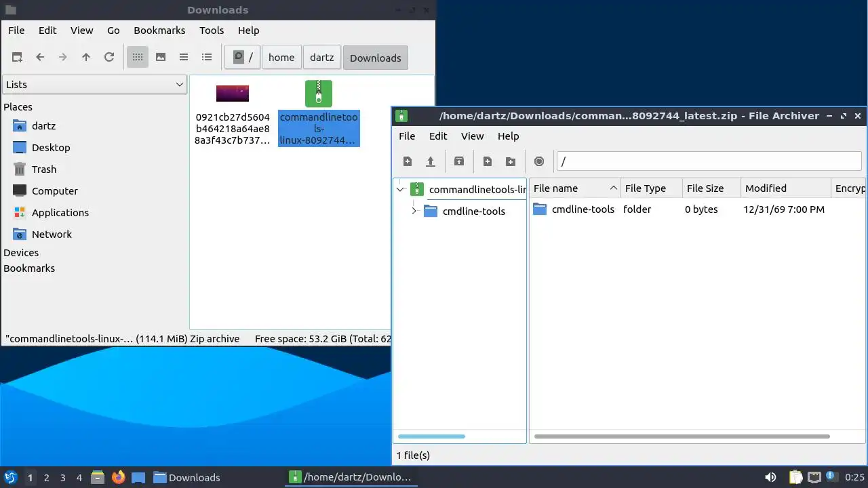Viewport: 868px width, 488px height.
Task: Open file manager Help menu
Action: click(x=249, y=30)
